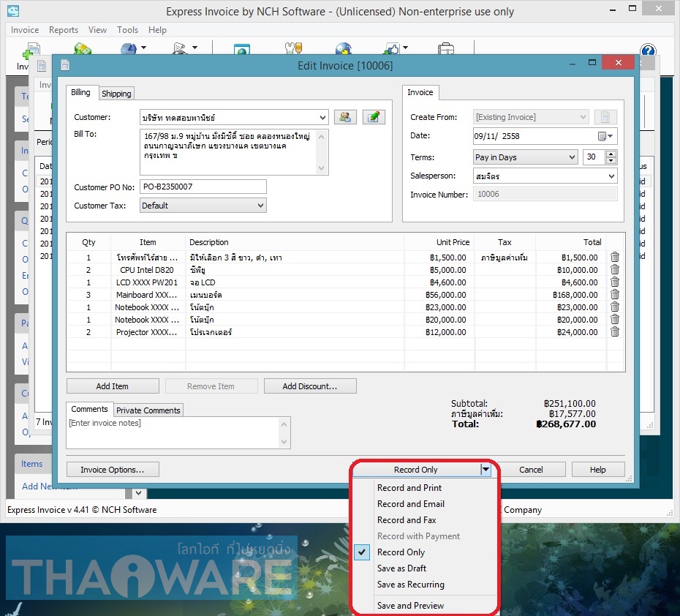Click the web globe toolbar icon in main window
Image resolution: width=680 pixels, height=616 pixels.
click(x=344, y=48)
